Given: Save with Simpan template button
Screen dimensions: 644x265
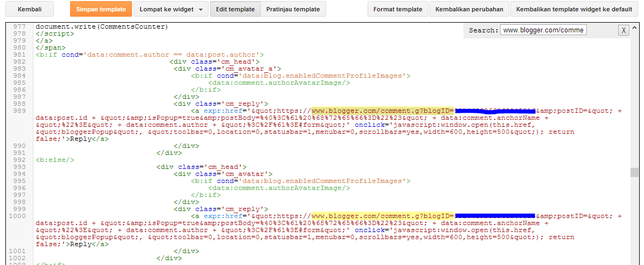Looking at the screenshot, I should coord(101,9).
